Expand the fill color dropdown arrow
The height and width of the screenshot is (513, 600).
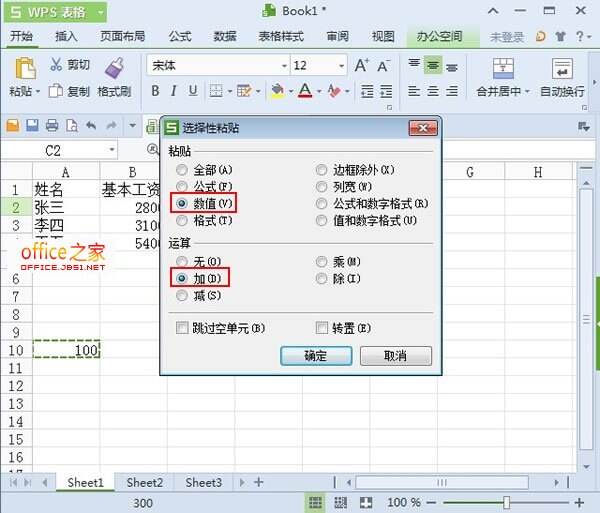(291, 91)
